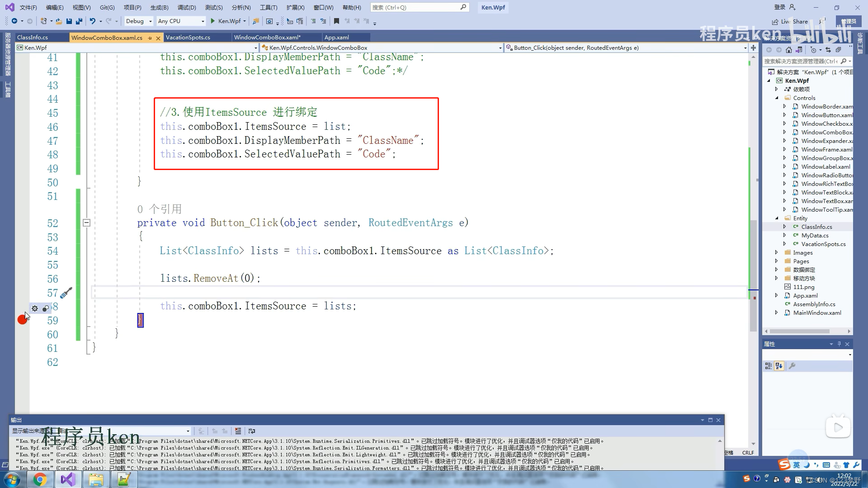The width and height of the screenshot is (868, 488).
Task: Close the WindowComboBox.xaml.cs tab
Action: [x=158, y=38]
